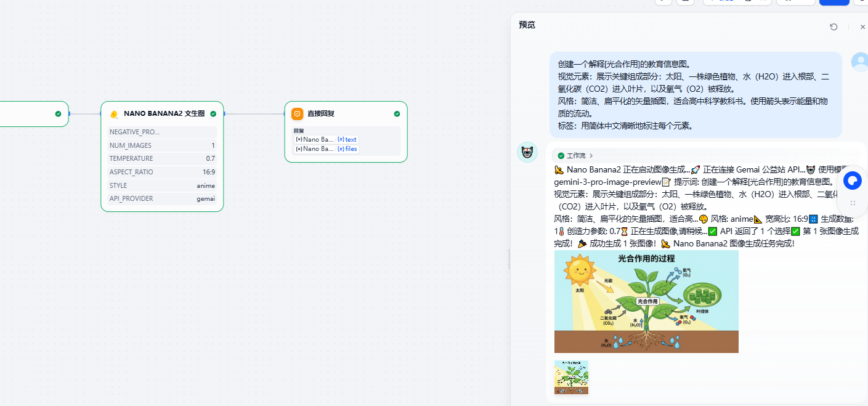Click the NEGATIVE_PRO... parameter row

pos(162,132)
